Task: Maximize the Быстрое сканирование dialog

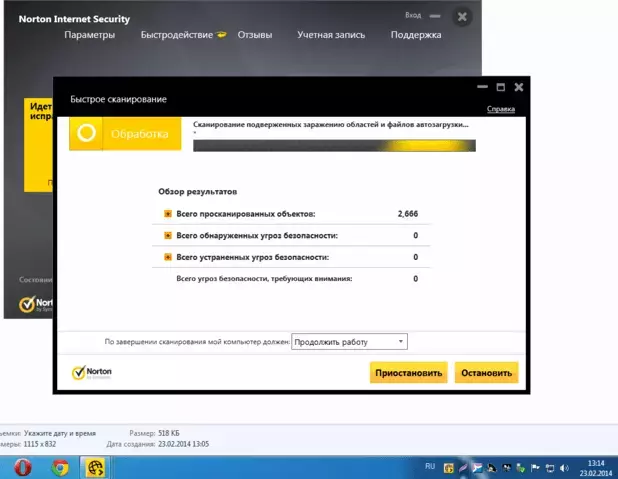Action: click(501, 87)
